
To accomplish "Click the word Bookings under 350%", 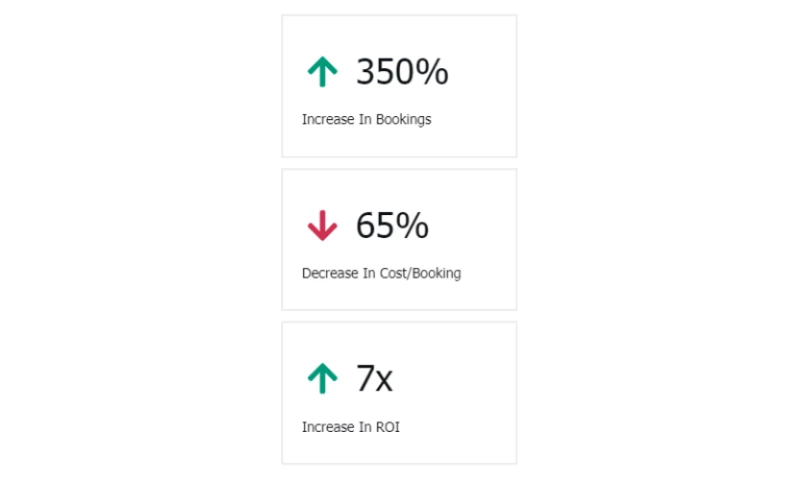I will (404, 120).
